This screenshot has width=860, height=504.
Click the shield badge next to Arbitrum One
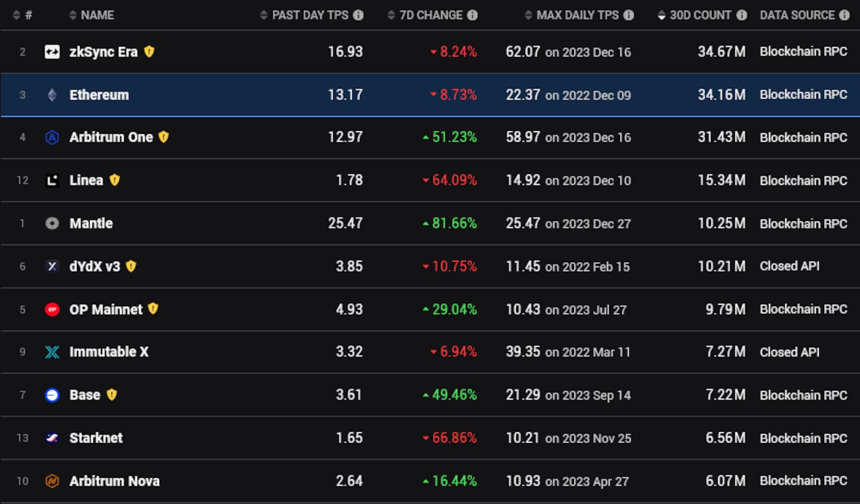(x=164, y=137)
